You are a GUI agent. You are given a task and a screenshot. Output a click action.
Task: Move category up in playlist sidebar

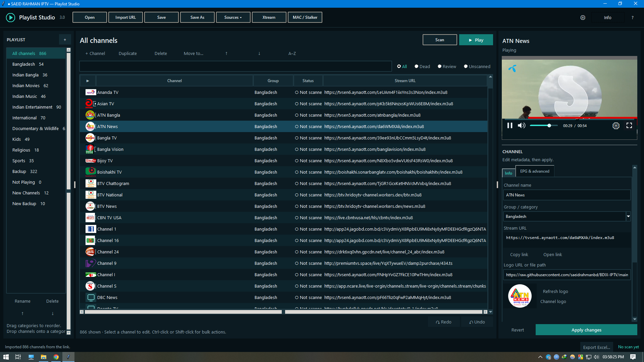click(22, 313)
